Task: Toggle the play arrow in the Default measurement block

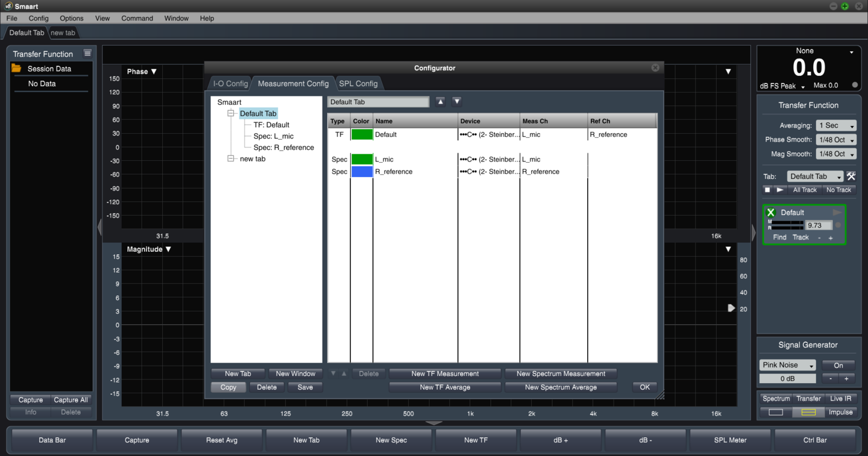Action: (837, 212)
